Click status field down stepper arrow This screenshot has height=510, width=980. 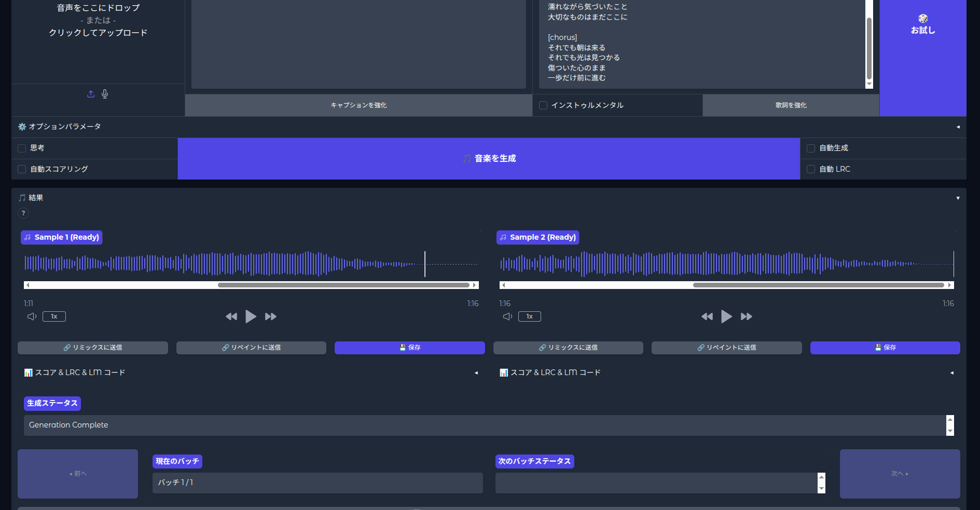tap(950, 431)
